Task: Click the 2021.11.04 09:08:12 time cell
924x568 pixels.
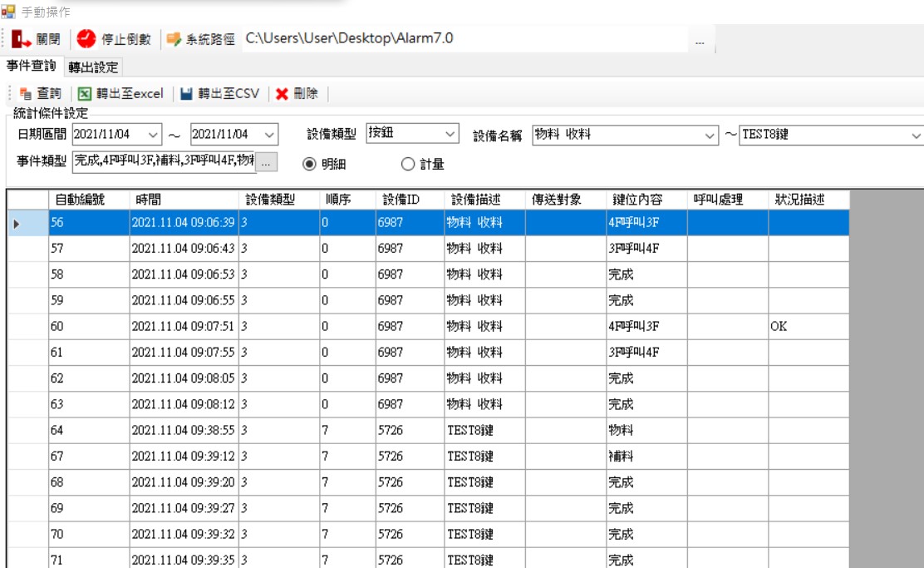Action: point(184,405)
